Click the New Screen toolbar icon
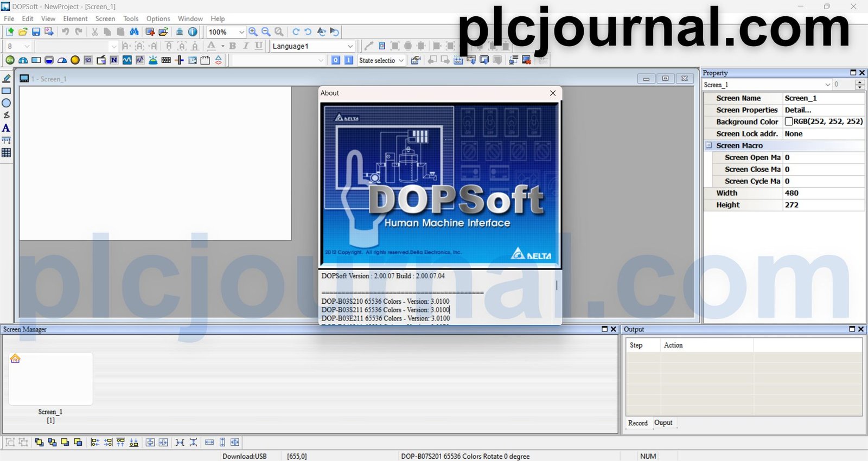The height and width of the screenshot is (461, 868). tap(150, 32)
